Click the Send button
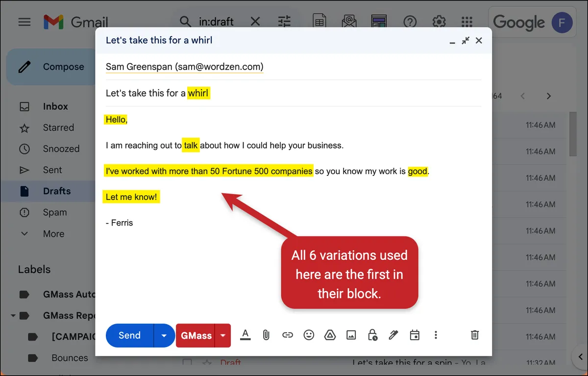 pyautogui.click(x=129, y=335)
